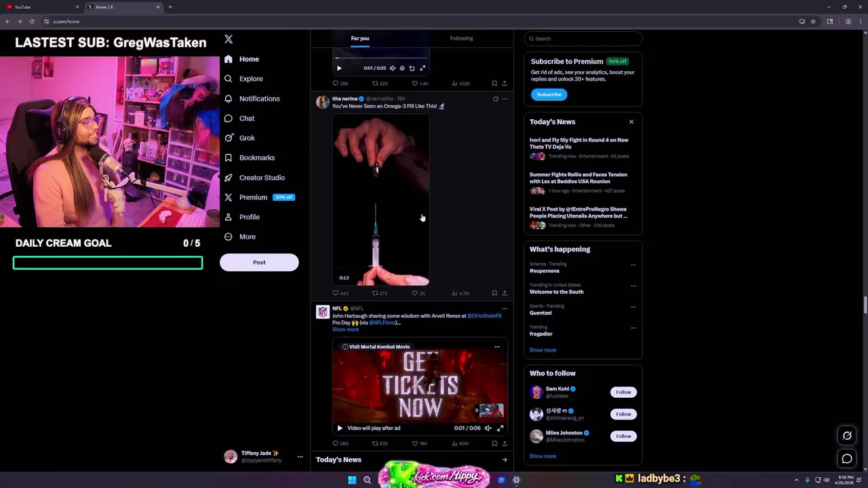Follow Miles Johnston
Image resolution: width=868 pixels, height=488 pixels.
click(623, 436)
